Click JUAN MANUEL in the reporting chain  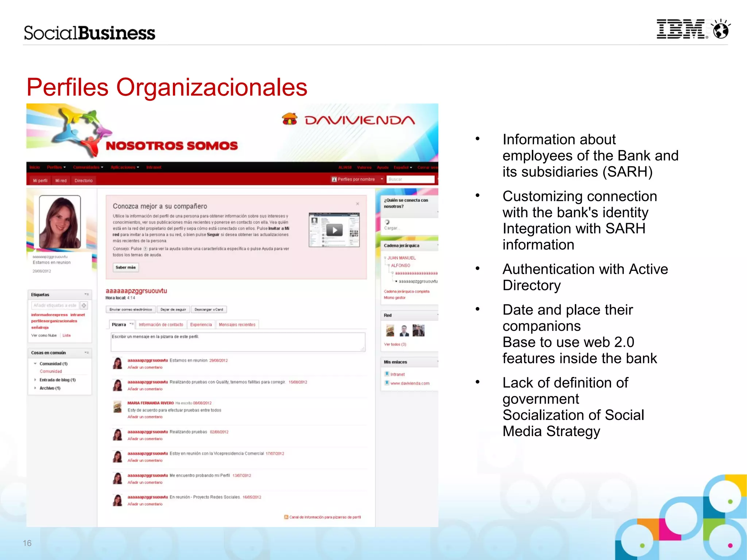coord(401,258)
